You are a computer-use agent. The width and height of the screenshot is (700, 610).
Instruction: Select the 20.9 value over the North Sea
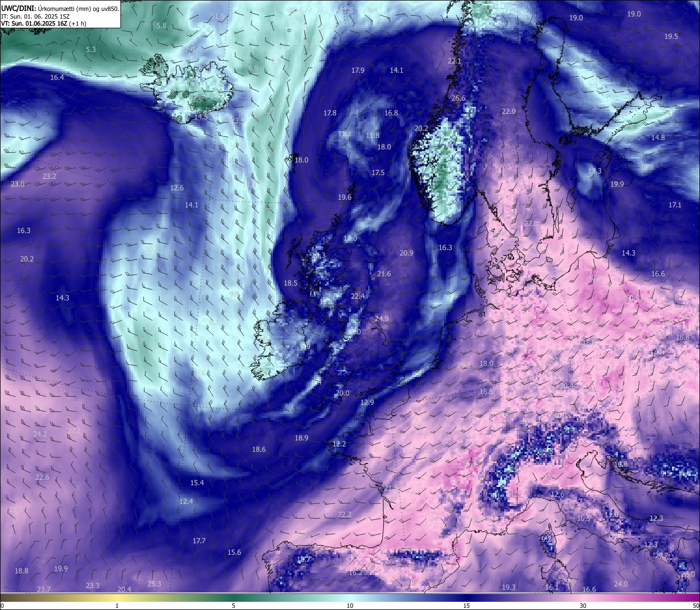pyautogui.click(x=406, y=253)
